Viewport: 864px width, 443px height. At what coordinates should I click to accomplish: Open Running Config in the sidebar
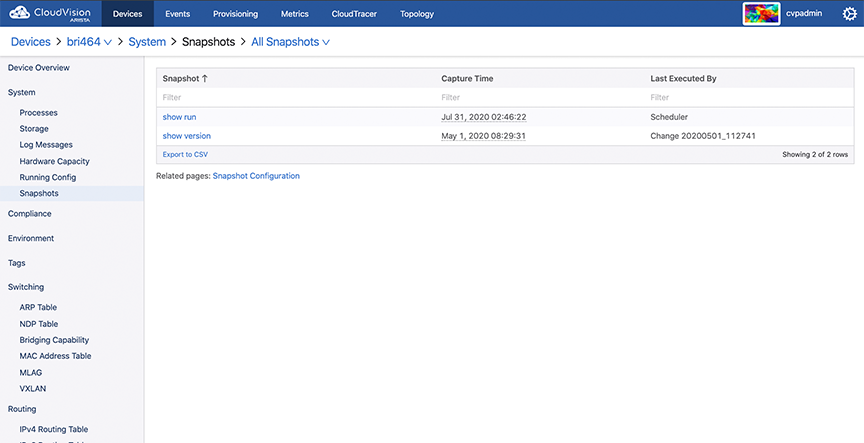coord(48,177)
